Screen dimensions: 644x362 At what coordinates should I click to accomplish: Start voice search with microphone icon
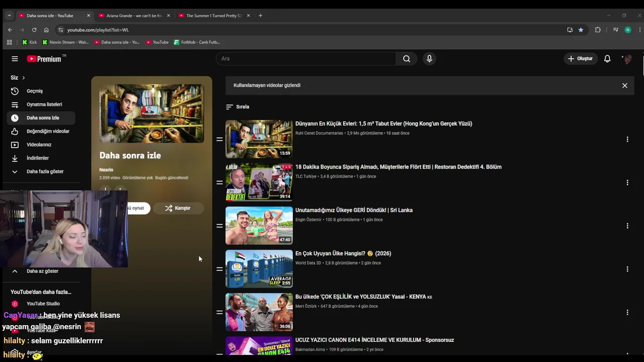(429, 59)
